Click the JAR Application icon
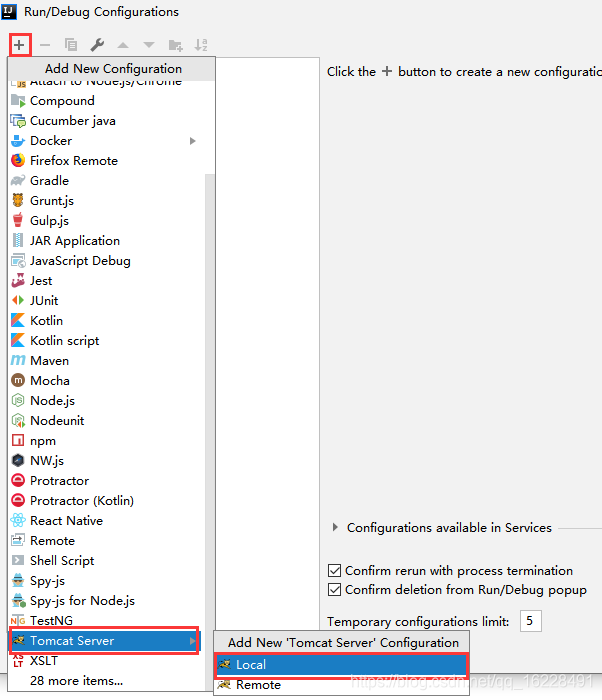Viewport: 602px width, 700px height. 18,241
